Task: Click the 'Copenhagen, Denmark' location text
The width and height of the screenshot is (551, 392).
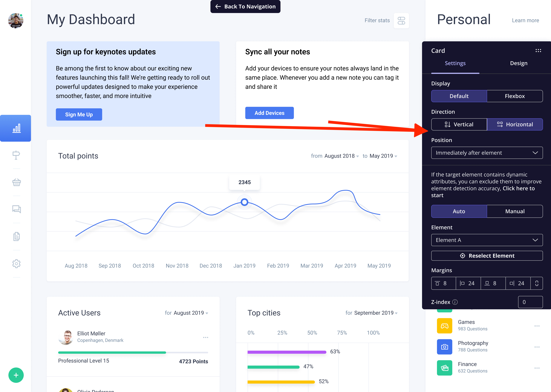Action: pyautogui.click(x=100, y=340)
